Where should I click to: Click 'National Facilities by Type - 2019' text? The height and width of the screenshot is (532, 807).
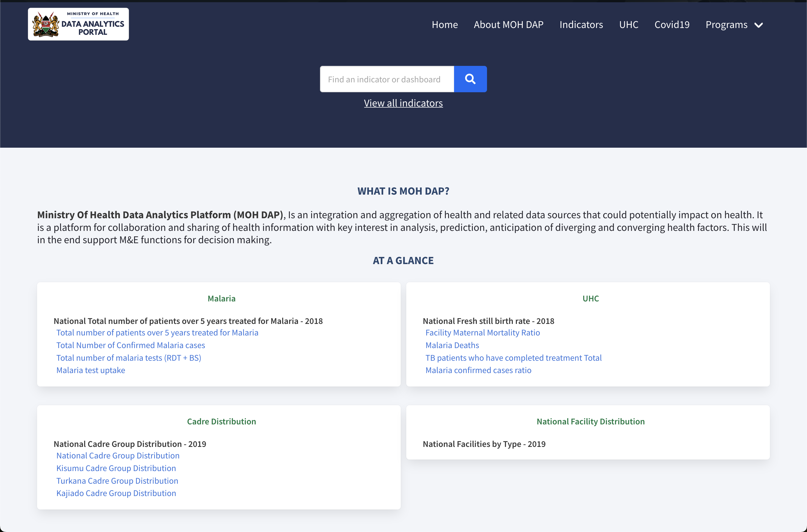click(484, 444)
